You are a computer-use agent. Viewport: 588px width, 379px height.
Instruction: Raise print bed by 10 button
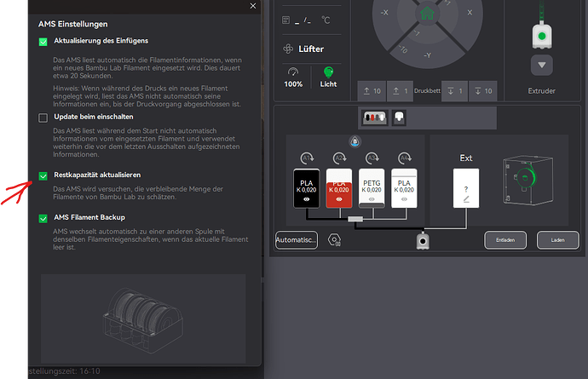click(372, 91)
